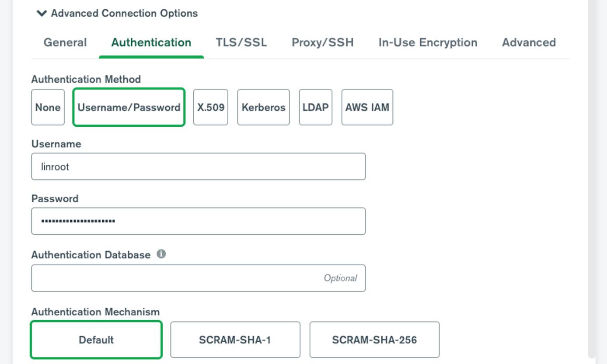This screenshot has height=364, width=607.
Task: Select the SCRAM-SHA-256 mechanism
Action: [374, 339]
